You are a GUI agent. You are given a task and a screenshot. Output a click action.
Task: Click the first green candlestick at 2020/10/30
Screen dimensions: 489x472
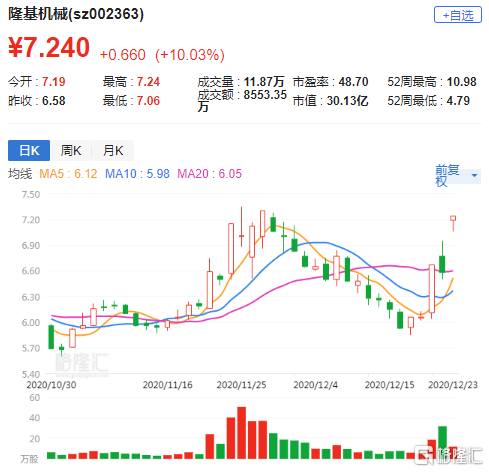tap(51, 337)
